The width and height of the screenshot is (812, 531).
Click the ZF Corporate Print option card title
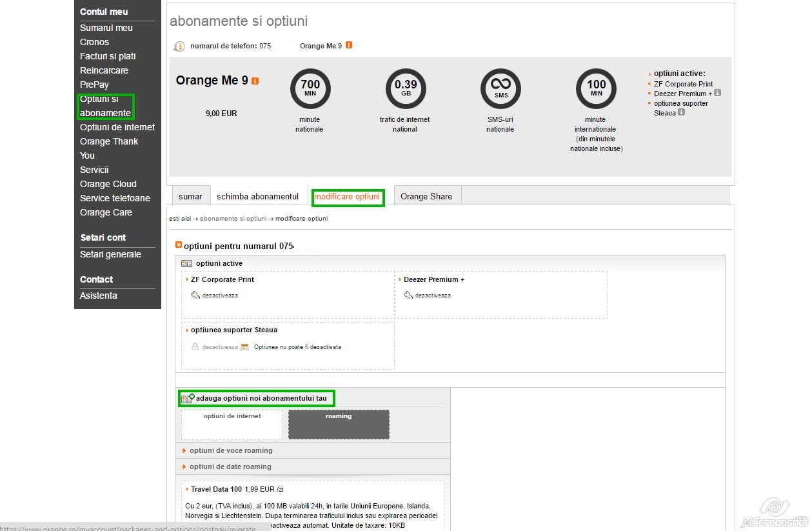[x=223, y=280]
